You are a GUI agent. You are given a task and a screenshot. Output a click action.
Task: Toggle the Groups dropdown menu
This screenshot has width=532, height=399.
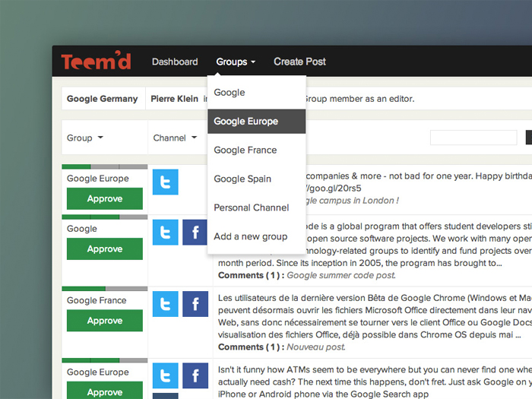(236, 62)
